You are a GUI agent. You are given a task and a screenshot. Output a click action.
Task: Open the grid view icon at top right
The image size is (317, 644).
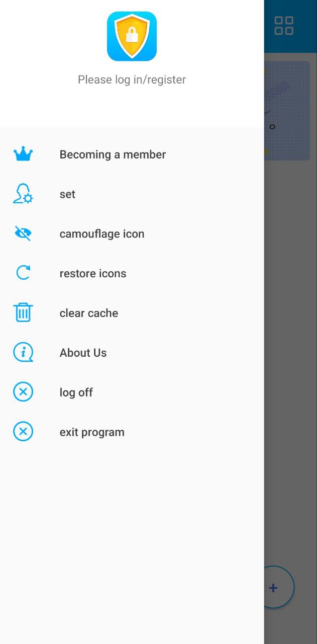tap(284, 26)
